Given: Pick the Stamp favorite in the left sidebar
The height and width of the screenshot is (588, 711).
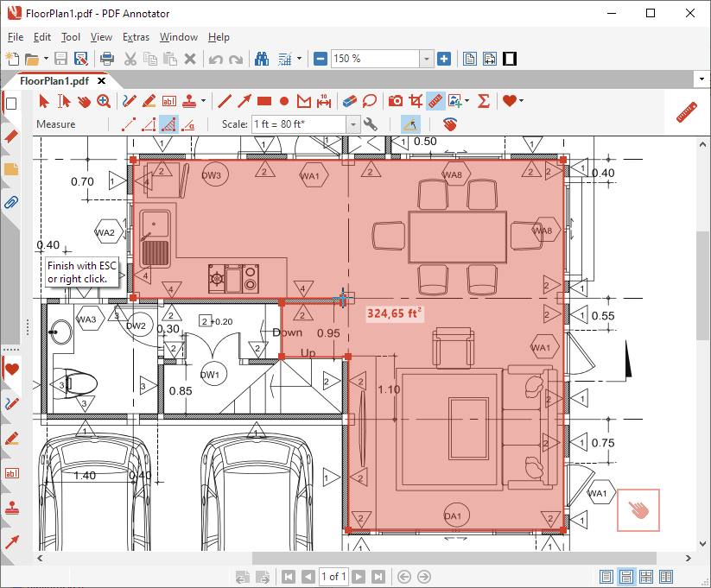Looking at the screenshot, I should pyautogui.click(x=12, y=508).
